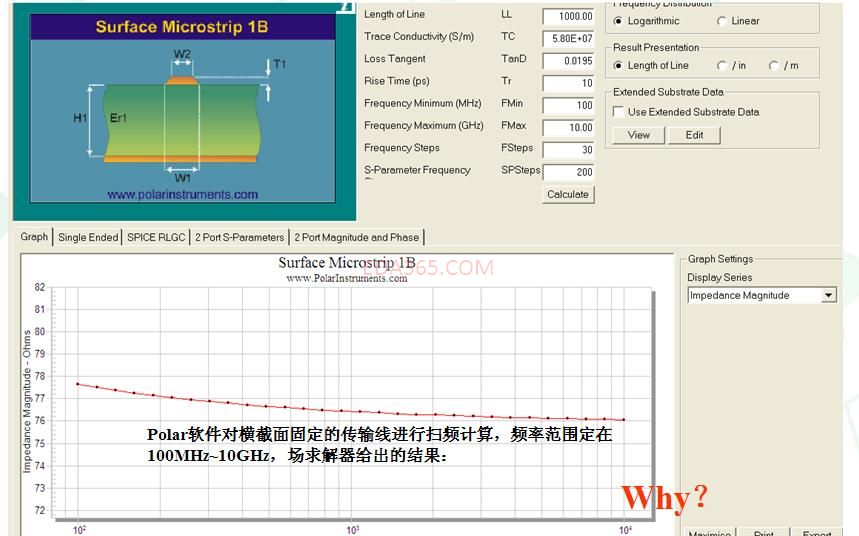
Task: Click the Loss Tangent input field
Action: [x=568, y=61]
